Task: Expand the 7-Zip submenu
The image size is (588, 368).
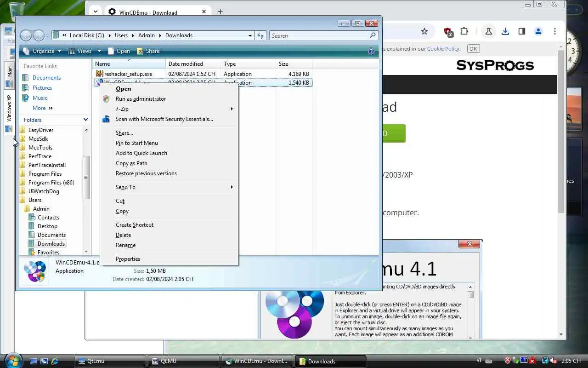Action: pos(169,109)
